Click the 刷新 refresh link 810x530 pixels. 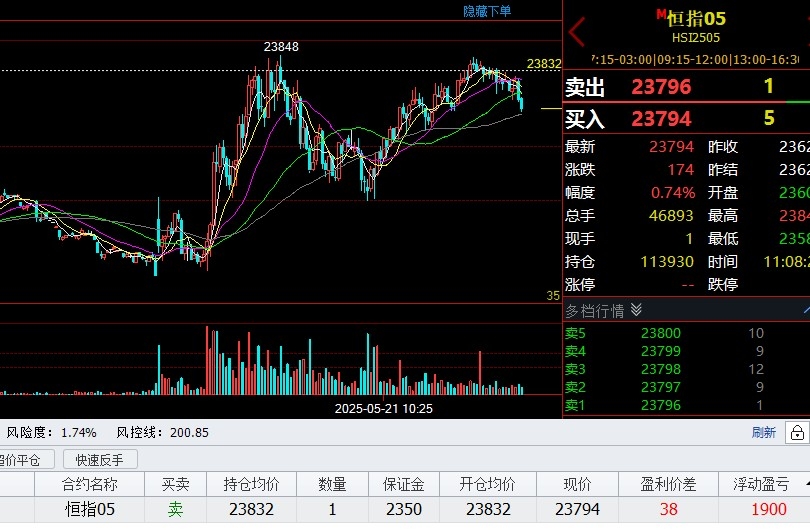click(x=764, y=432)
